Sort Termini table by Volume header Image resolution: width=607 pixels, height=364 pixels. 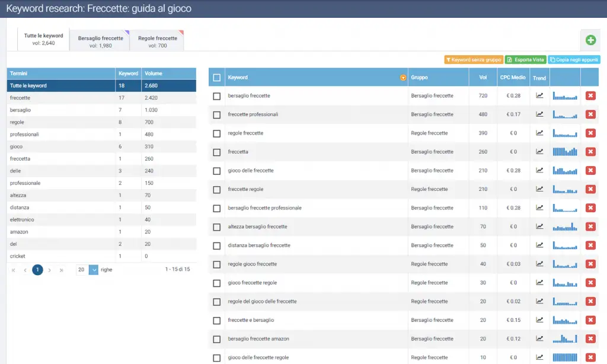[x=169, y=74]
